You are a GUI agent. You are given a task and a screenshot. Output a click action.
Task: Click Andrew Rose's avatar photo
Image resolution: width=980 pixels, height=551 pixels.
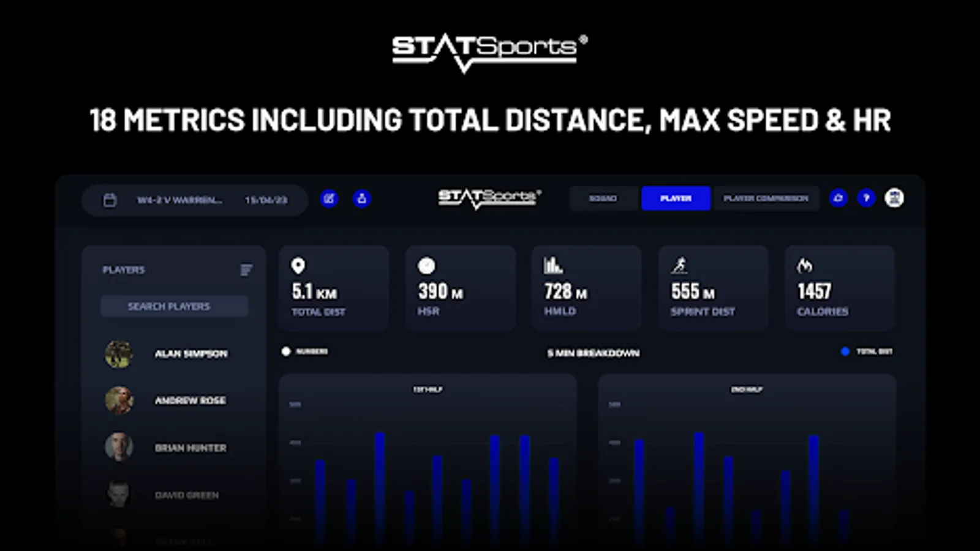tap(119, 400)
